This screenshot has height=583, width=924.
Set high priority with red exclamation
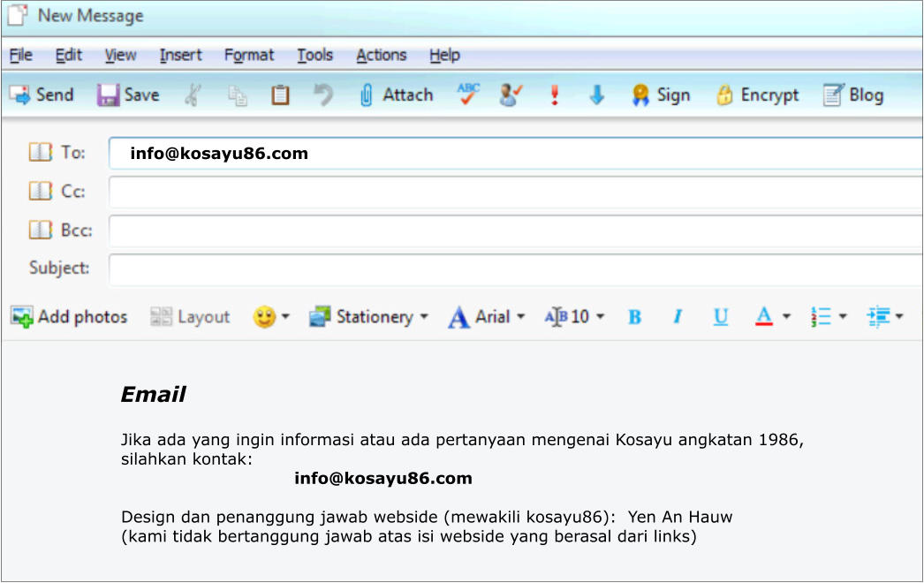pos(554,95)
